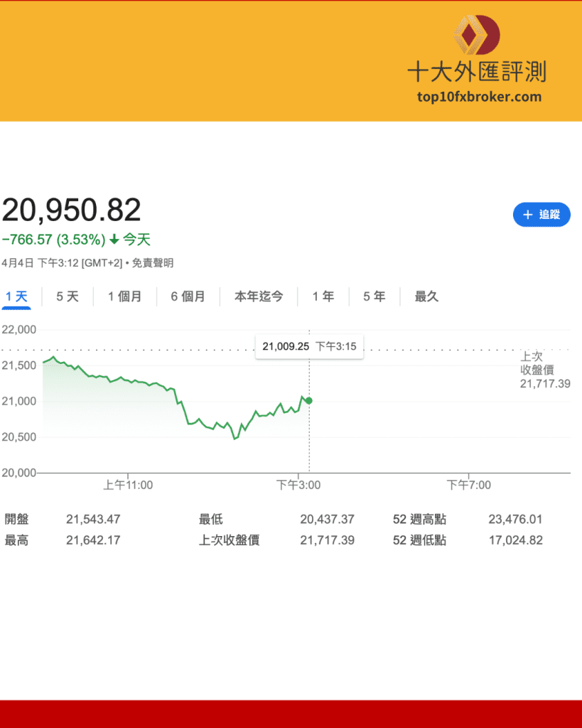Click the 52 週高點 label
Viewport: 582px width, 728px height.
[419, 519]
